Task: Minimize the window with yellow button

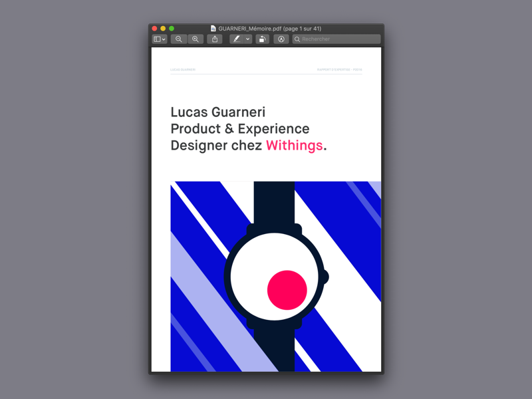Action: click(x=163, y=29)
